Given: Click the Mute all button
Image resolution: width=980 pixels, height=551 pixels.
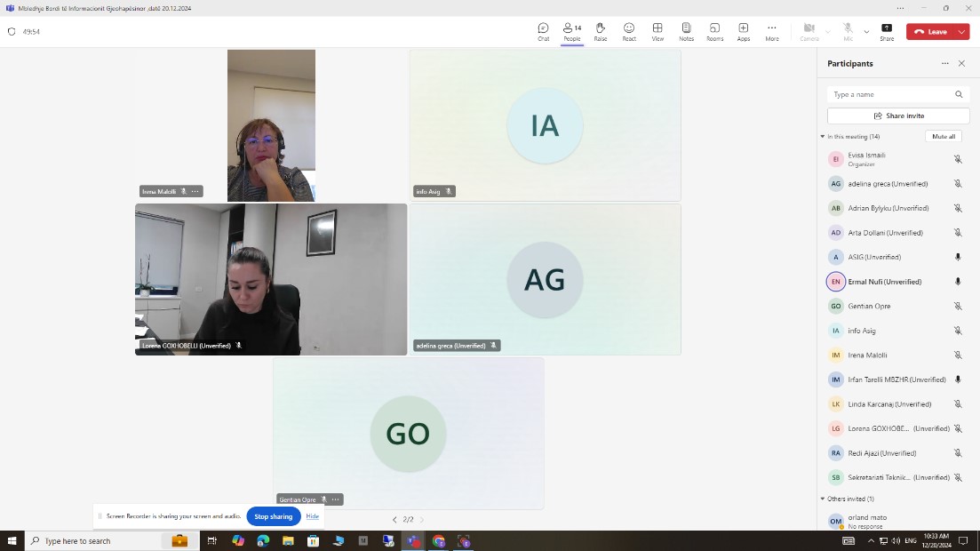Looking at the screenshot, I should click(x=943, y=137).
